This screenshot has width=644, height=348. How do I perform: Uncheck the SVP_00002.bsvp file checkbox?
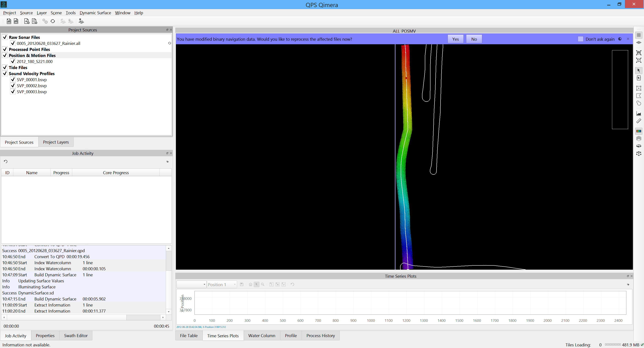pos(13,86)
